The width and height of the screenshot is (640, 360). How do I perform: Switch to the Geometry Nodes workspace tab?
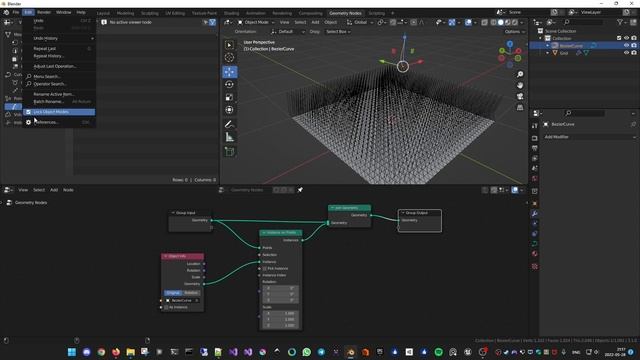pyautogui.click(x=345, y=13)
